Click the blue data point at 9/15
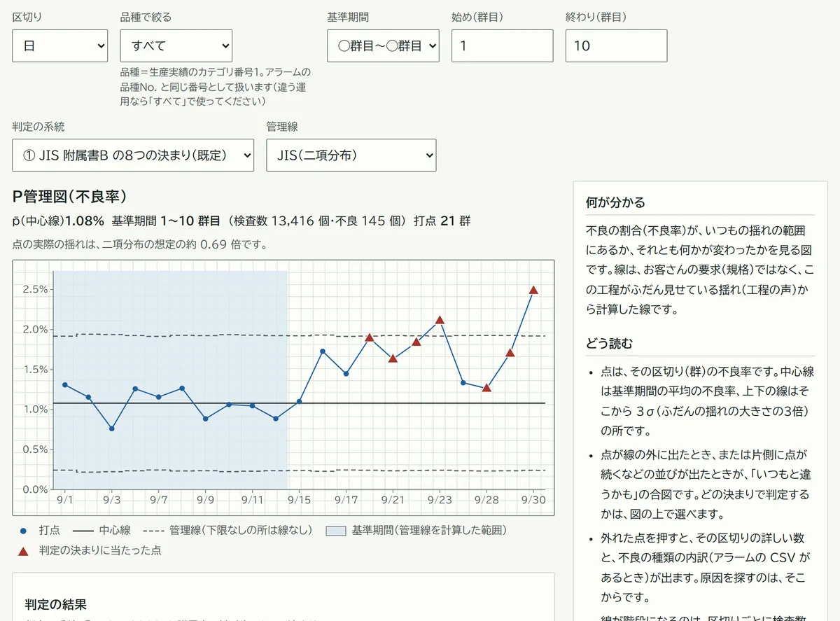Image resolution: width=840 pixels, height=621 pixels. [x=299, y=401]
